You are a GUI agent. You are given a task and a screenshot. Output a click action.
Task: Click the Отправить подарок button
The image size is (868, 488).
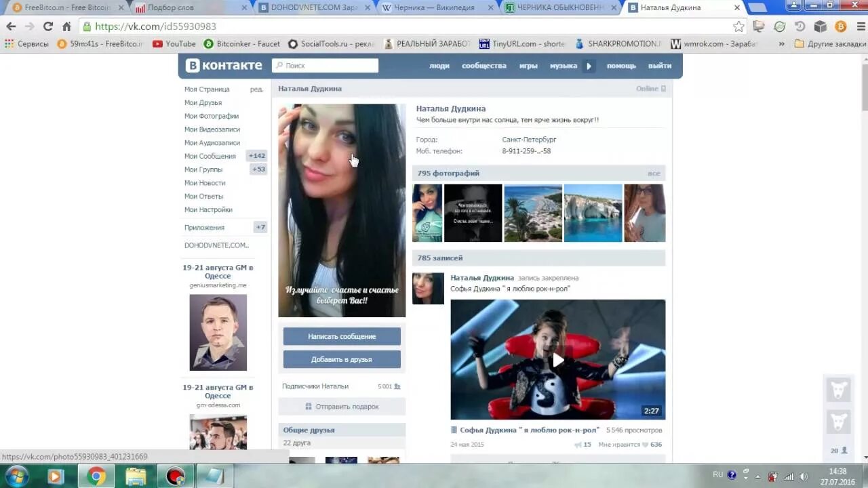pyautogui.click(x=342, y=407)
